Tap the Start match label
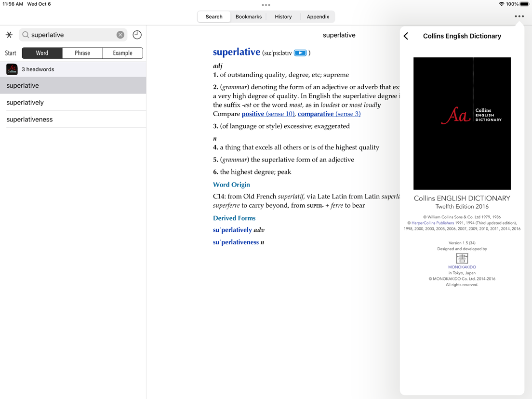This screenshot has width=532, height=399. tap(11, 53)
